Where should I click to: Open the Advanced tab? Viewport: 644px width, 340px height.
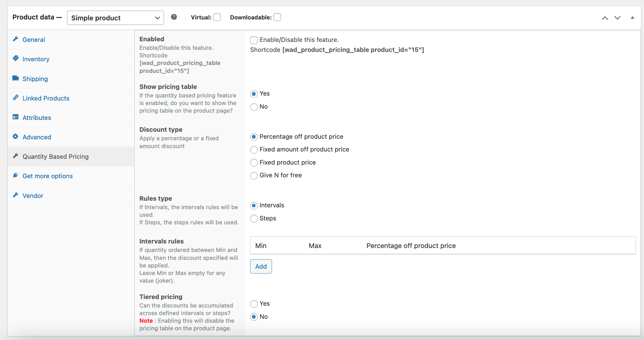tap(71, 137)
